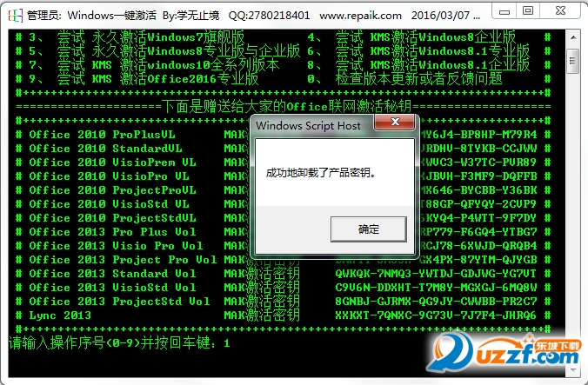Click the key fragment ending PVR89
This screenshot has width=588, height=385.
click(x=478, y=163)
